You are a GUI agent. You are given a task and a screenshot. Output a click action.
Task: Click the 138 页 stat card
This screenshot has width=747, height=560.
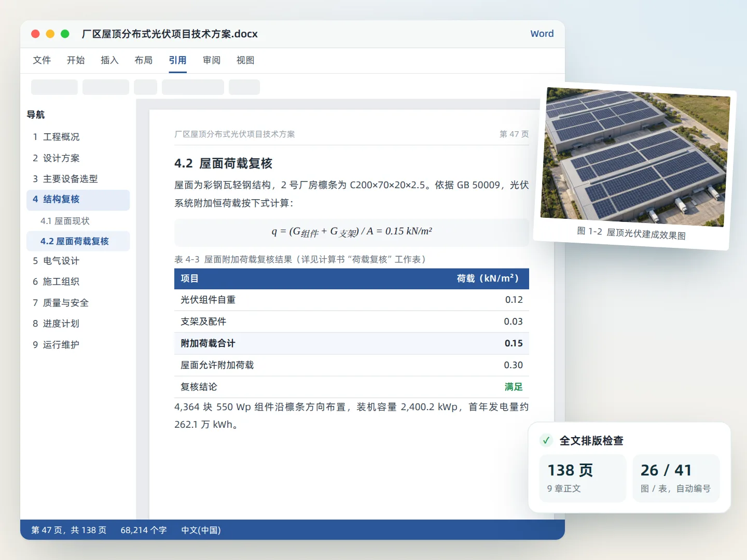coord(583,478)
